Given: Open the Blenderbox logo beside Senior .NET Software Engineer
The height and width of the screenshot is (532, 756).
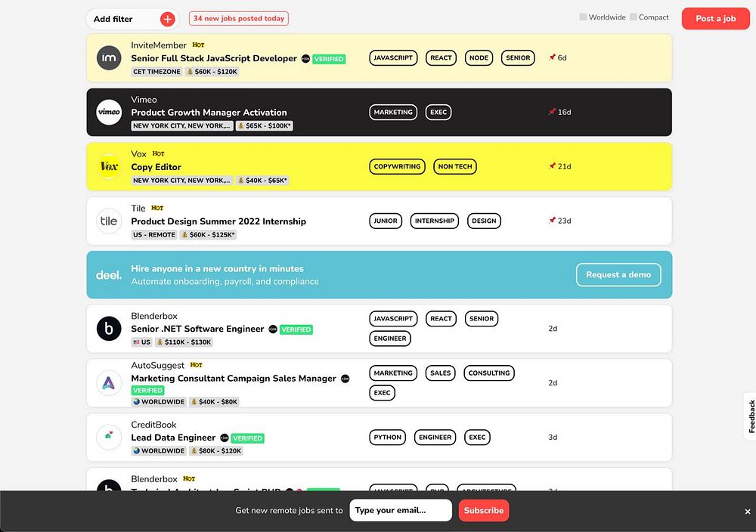Looking at the screenshot, I should (109, 329).
